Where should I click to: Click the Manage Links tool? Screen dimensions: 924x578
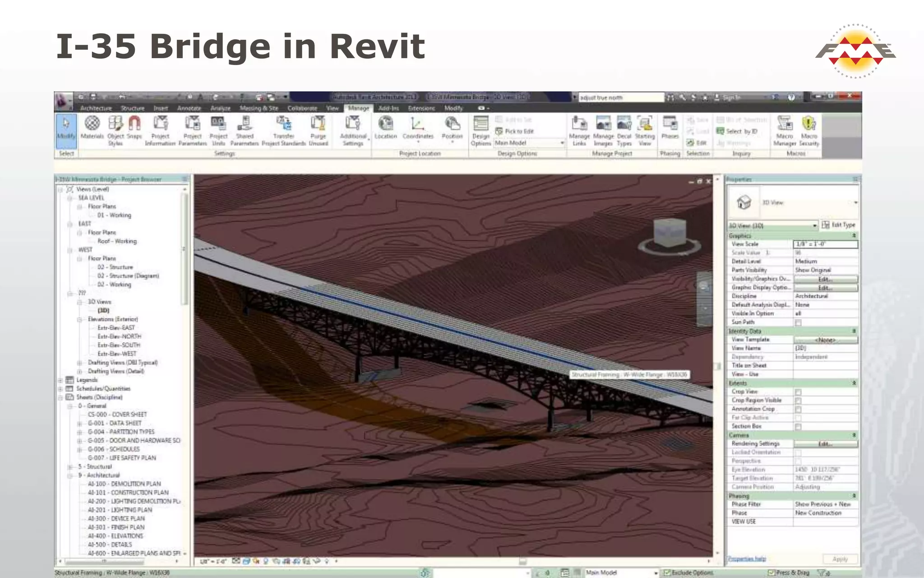click(579, 131)
